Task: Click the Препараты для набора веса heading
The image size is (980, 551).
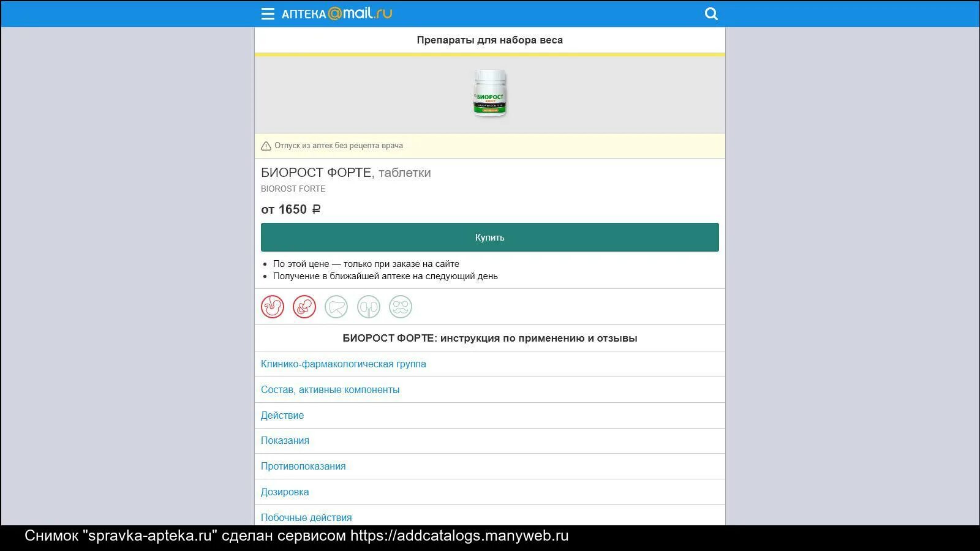Action: (x=490, y=40)
